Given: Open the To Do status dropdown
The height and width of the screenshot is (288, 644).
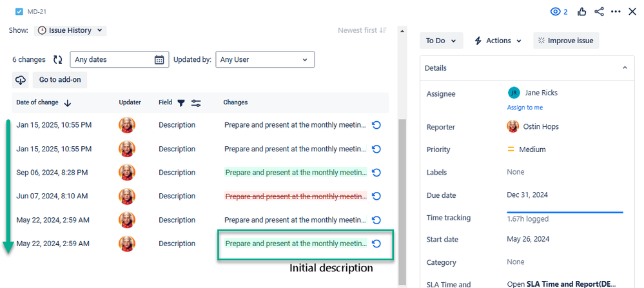Looking at the screenshot, I should tap(441, 41).
